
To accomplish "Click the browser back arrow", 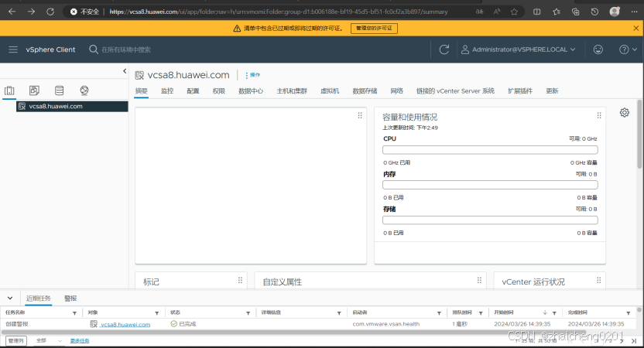I will [12, 12].
